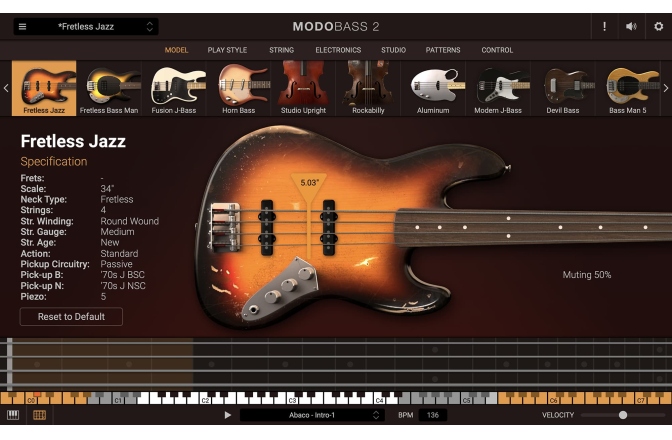Click the C6 key on the keyboard
This screenshot has height=440, width=672.
(x=554, y=400)
